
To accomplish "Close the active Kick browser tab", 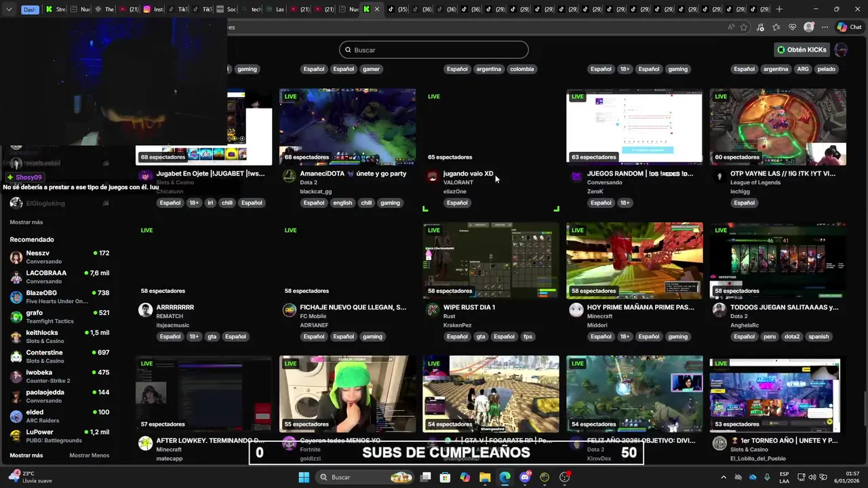I will 378,9.
